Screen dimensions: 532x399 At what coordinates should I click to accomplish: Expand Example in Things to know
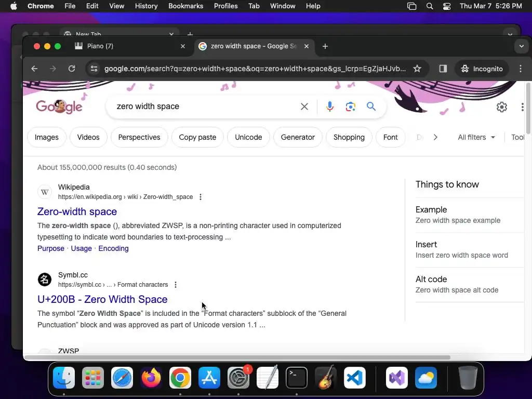[470, 215]
